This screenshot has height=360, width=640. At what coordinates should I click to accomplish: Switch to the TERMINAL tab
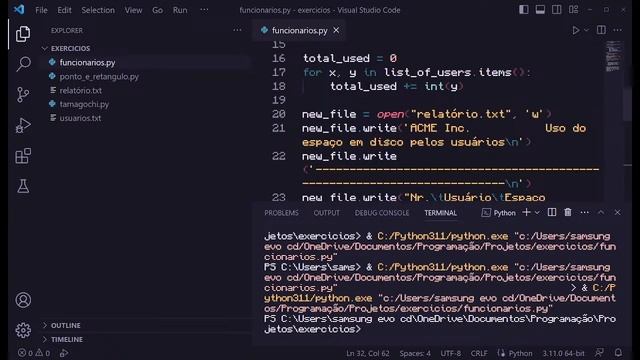pos(440,213)
